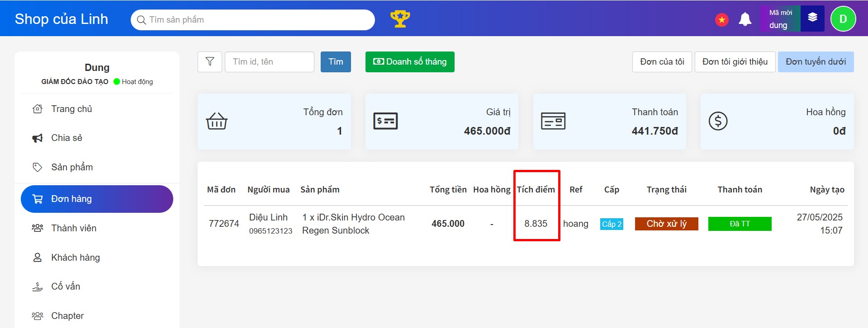Click the Sản phẩm tag icon
868x328 pixels.
coord(38,167)
